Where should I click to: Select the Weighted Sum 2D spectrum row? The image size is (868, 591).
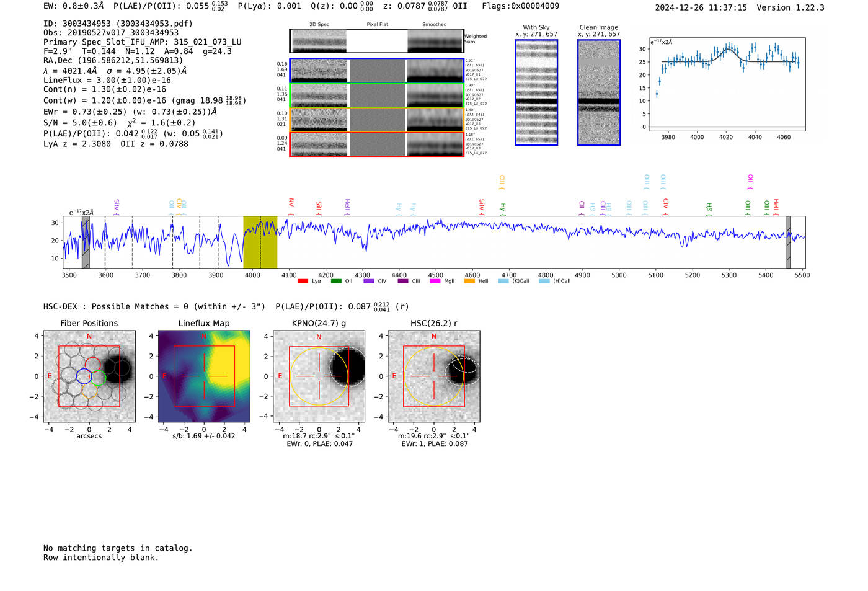click(377, 41)
